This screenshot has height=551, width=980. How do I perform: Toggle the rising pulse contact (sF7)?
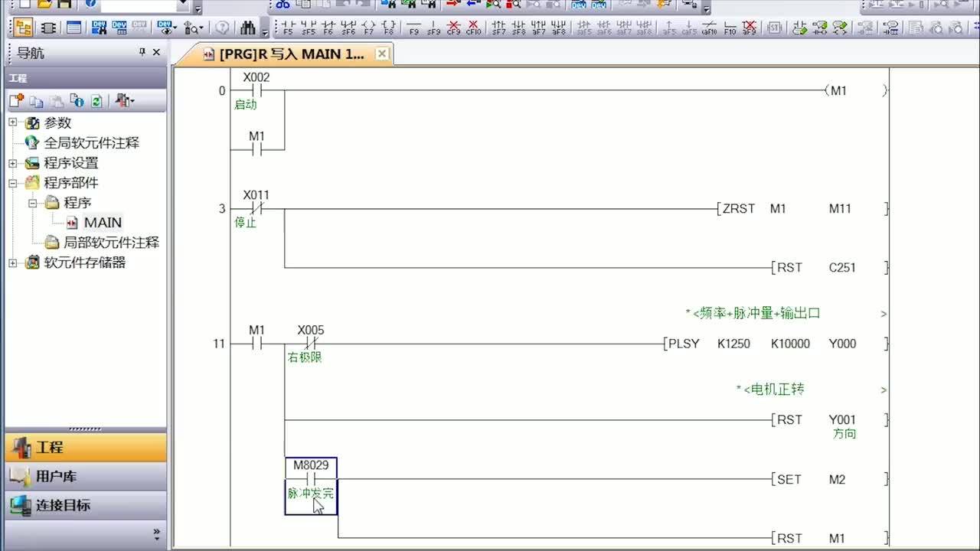point(498,28)
